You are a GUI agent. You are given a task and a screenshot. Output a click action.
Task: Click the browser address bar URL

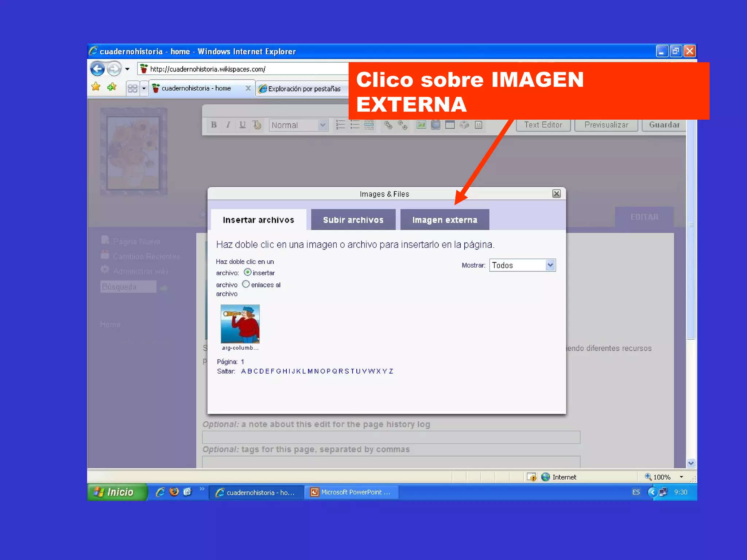point(208,69)
